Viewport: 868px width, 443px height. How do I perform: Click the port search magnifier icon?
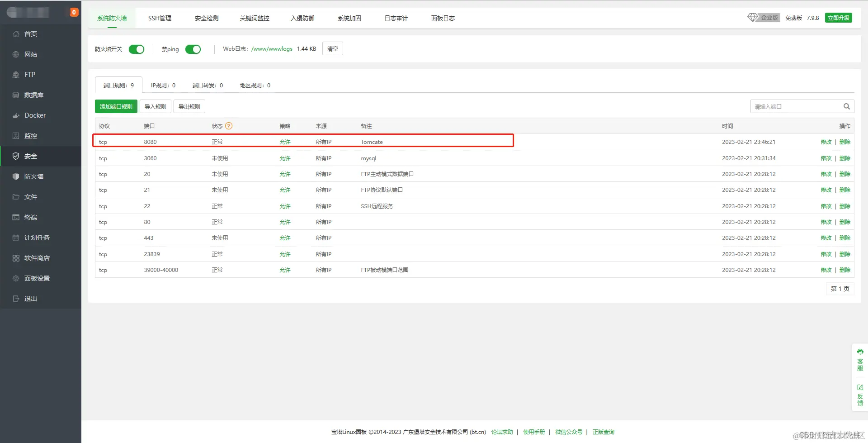point(846,106)
